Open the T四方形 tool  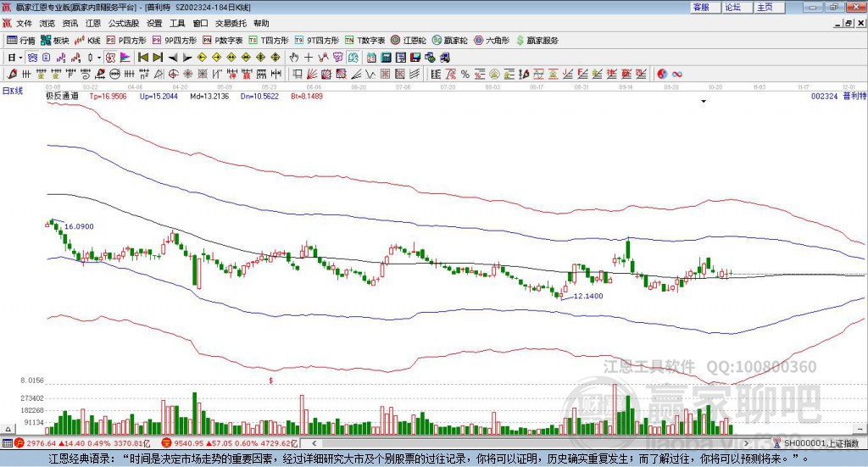[269, 41]
